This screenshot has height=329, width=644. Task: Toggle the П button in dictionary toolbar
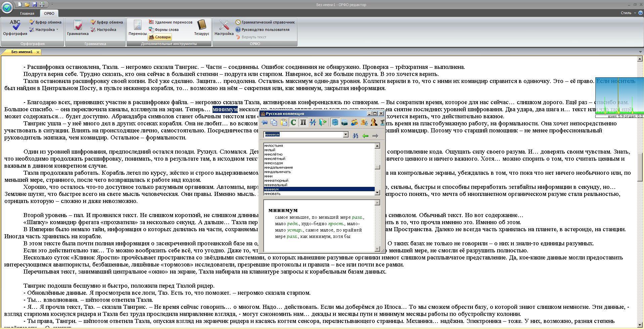303,123
